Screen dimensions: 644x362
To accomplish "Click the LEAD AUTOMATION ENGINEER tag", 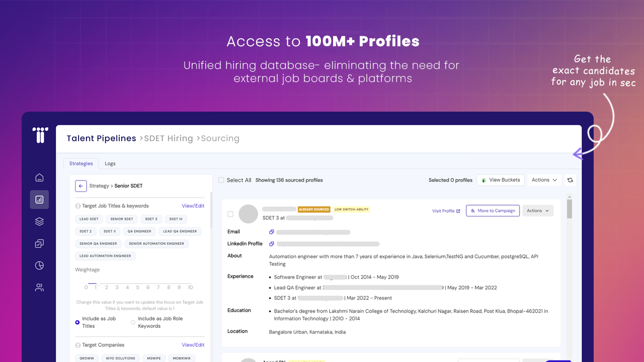I will coord(105,256).
